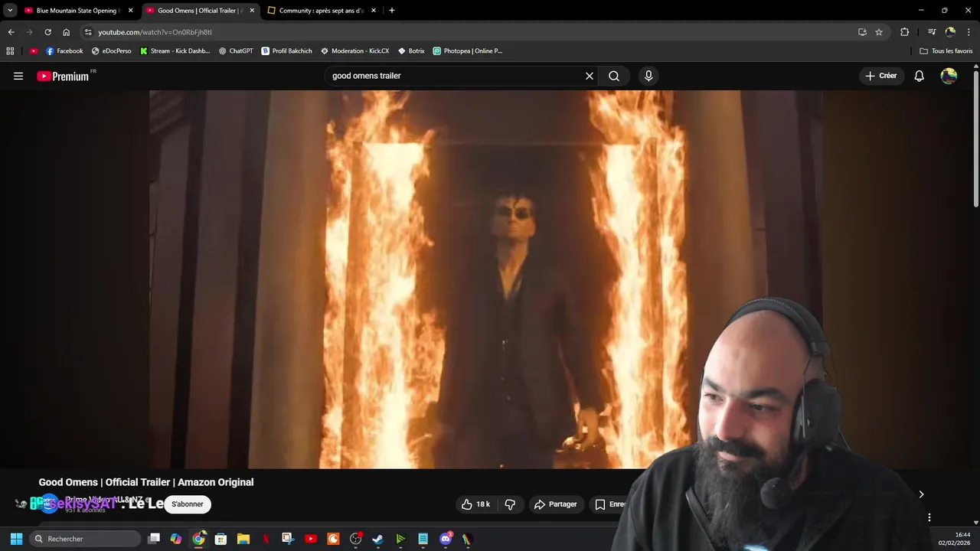Image resolution: width=980 pixels, height=551 pixels.
Task: Click the youtube.com address bar
Action: tap(467, 32)
